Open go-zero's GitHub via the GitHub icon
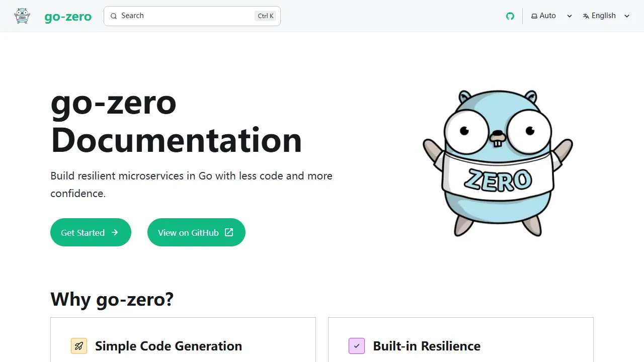The image size is (644, 362). coord(510,16)
